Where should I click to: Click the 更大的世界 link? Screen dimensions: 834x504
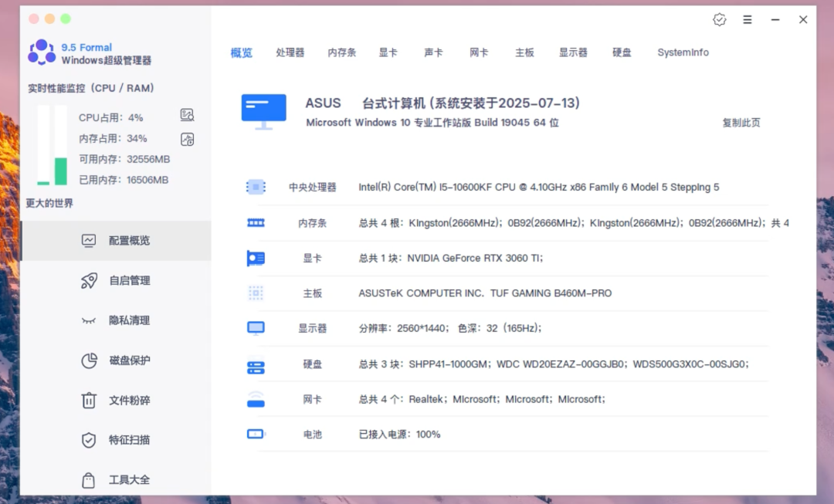[x=49, y=203]
